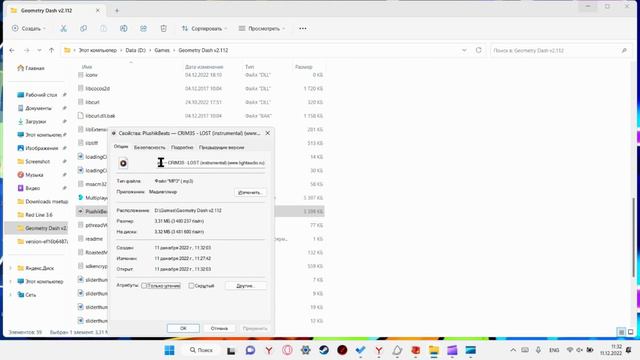The height and width of the screenshot is (360, 640).
Task: Open Steam from the taskbar
Action: click(x=324, y=350)
